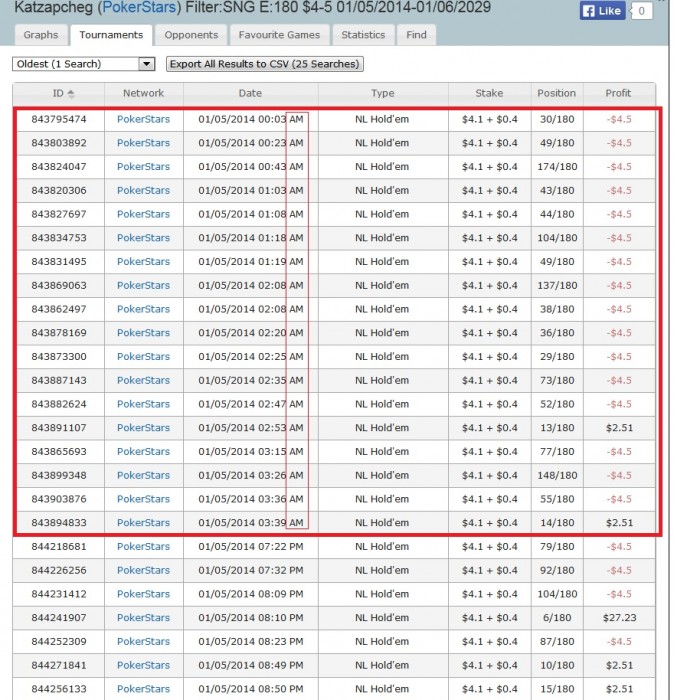Image resolution: width=674 pixels, height=700 pixels.
Task: Sort by the Position column header
Action: click(557, 93)
